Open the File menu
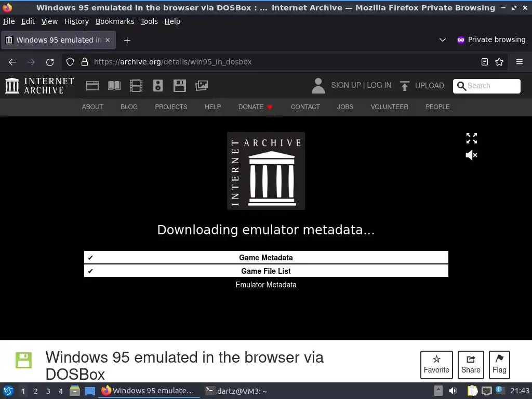 tap(9, 21)
